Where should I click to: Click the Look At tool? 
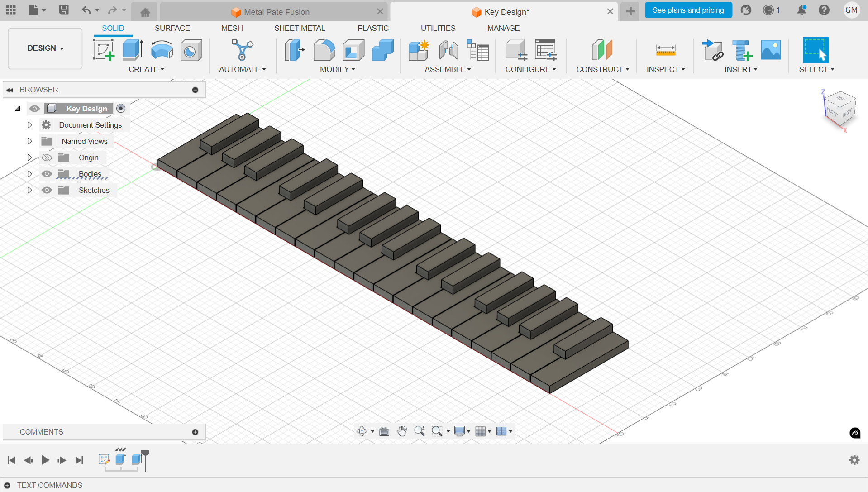tap(384, 431)
